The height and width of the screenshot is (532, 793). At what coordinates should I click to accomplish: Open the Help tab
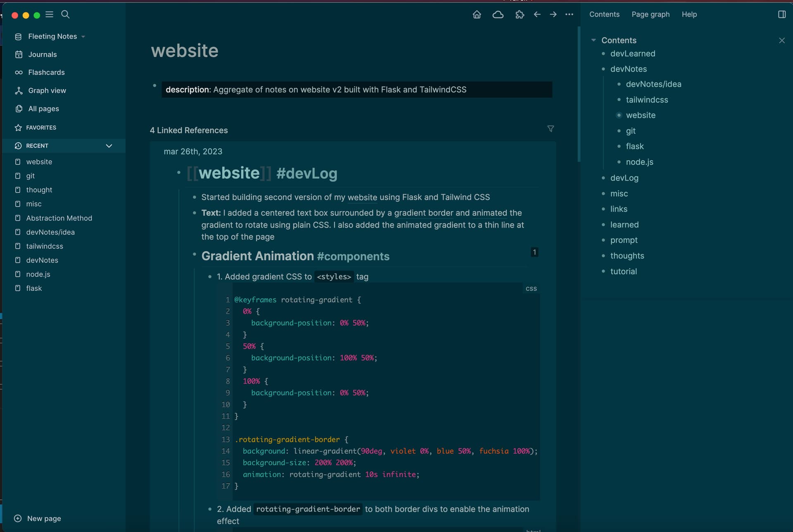[x=689, y=14]
